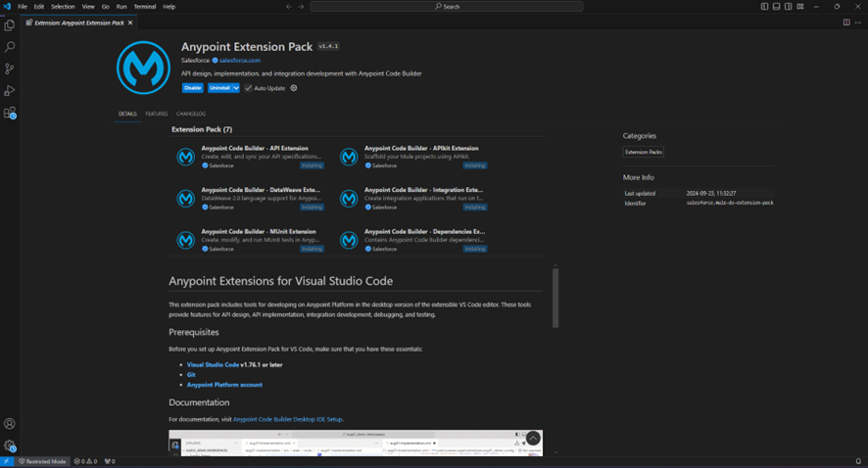Open the Help menu
Viewport: 868px width, 468px height.
[169, 7]
